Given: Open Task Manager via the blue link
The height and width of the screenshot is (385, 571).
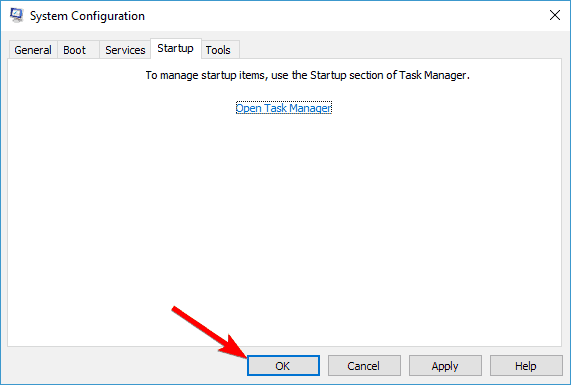Looking at the screenshot, I should [284, 108].
